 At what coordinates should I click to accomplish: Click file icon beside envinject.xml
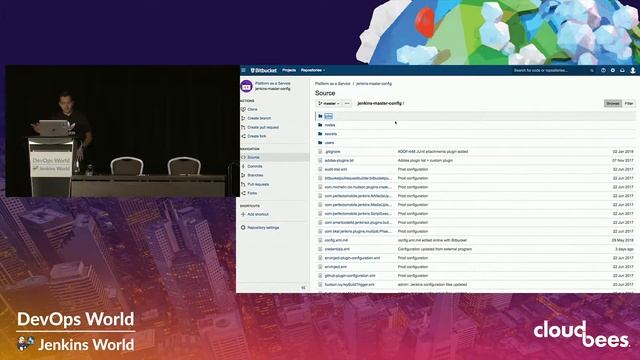tap(320, 267)
